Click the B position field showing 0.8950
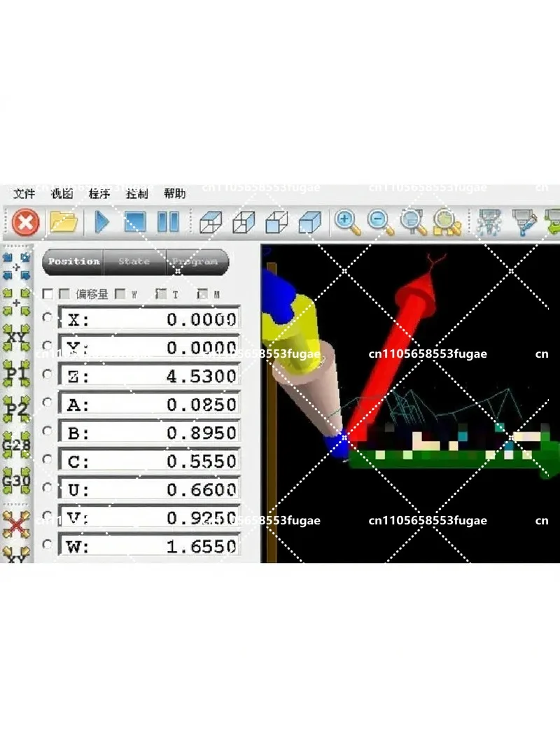This screenshot has width=560, height=747. (x=149, y=433)
